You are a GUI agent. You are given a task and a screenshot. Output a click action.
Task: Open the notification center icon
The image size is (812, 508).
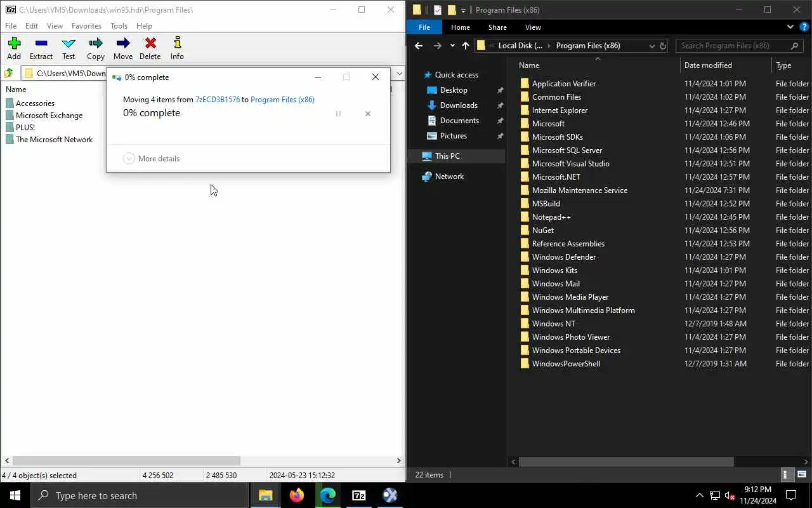(x=791, y=495)
